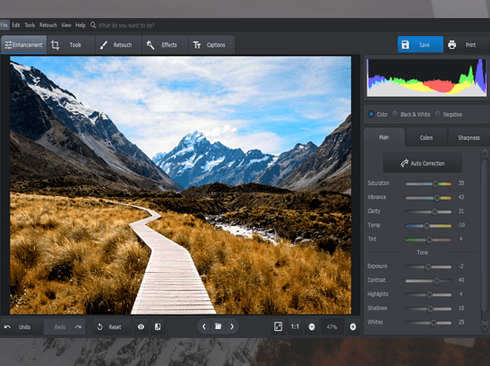Image resolution: width=490 pixels, height=366 pixels.
Task: Click the printer icon
Action: (x=452, y=45)
